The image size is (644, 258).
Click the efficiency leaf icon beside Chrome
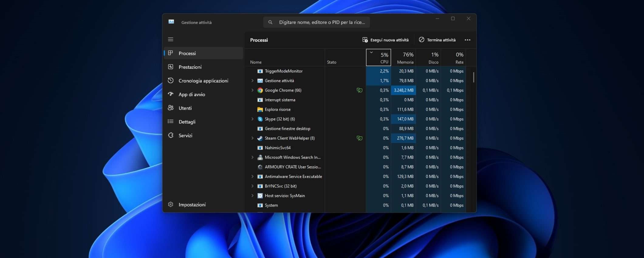pyautogui.click(x=359, y=90)
